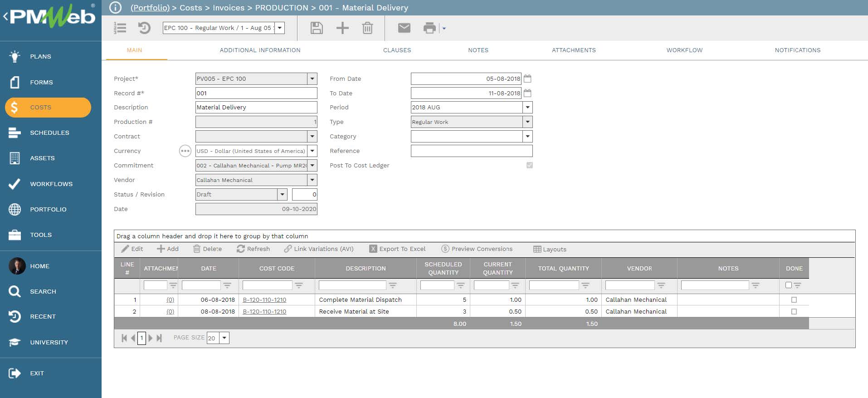Viewport: 868px width, 398px height.
Task: Click Export To Excel
Action: coord(397,249)
